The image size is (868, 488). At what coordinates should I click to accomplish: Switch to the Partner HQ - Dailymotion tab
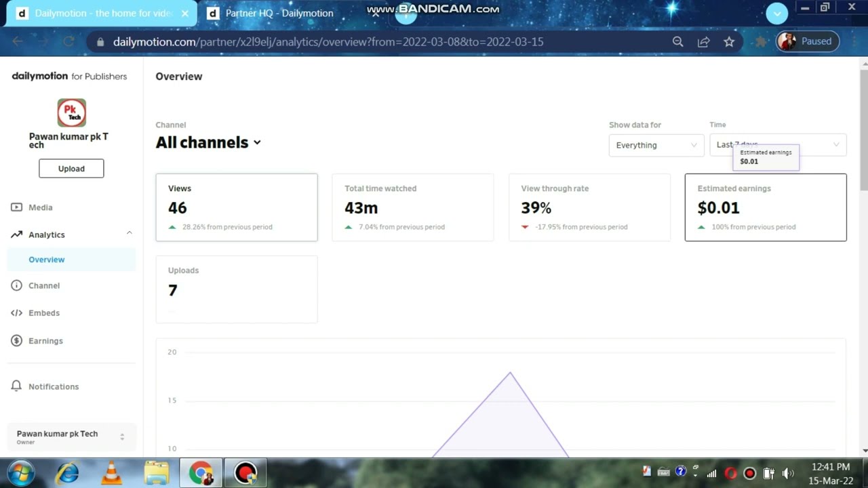coord(279,13)
